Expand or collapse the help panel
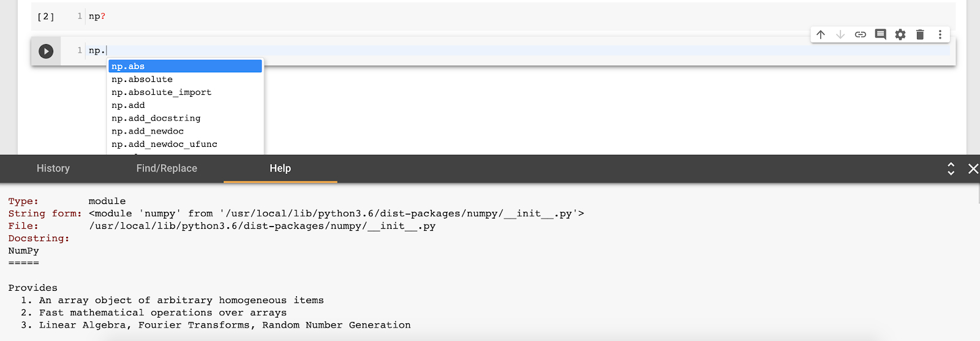The width and height of the screenshot is (980, 341). point(951,168)
